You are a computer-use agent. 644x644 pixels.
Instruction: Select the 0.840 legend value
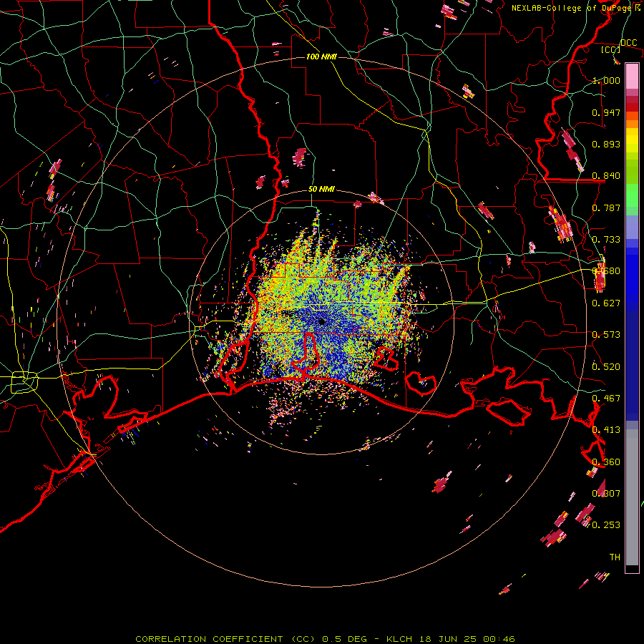pos(606,176)
